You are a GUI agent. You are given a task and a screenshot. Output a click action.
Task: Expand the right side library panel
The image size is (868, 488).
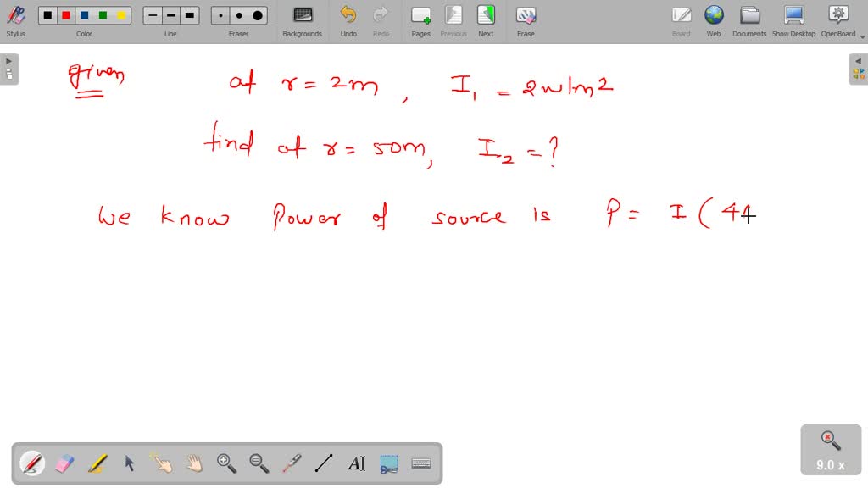coord(858,69)
